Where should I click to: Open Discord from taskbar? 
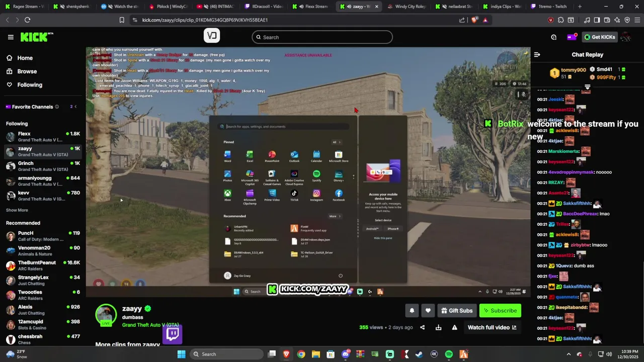pos(346,354)
